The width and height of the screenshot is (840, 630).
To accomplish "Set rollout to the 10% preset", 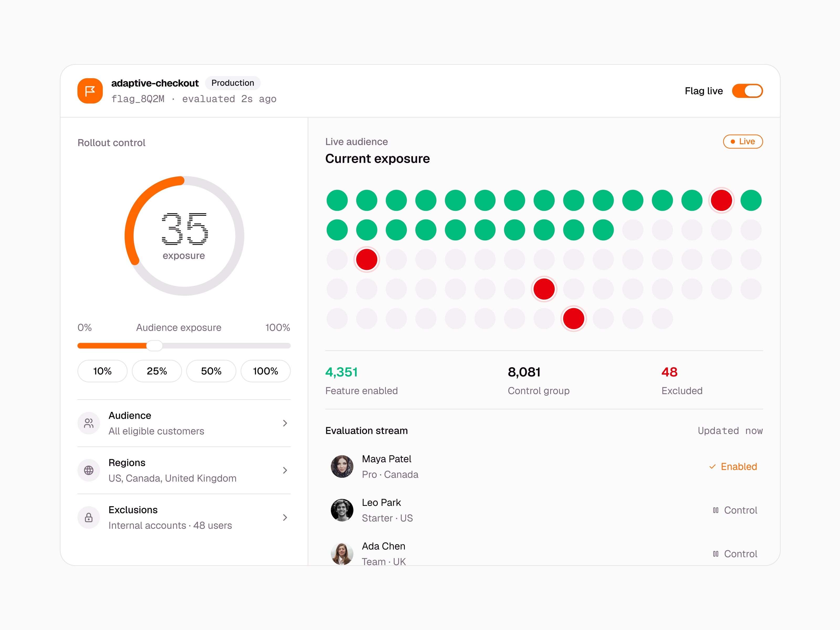I will (103, 371).
